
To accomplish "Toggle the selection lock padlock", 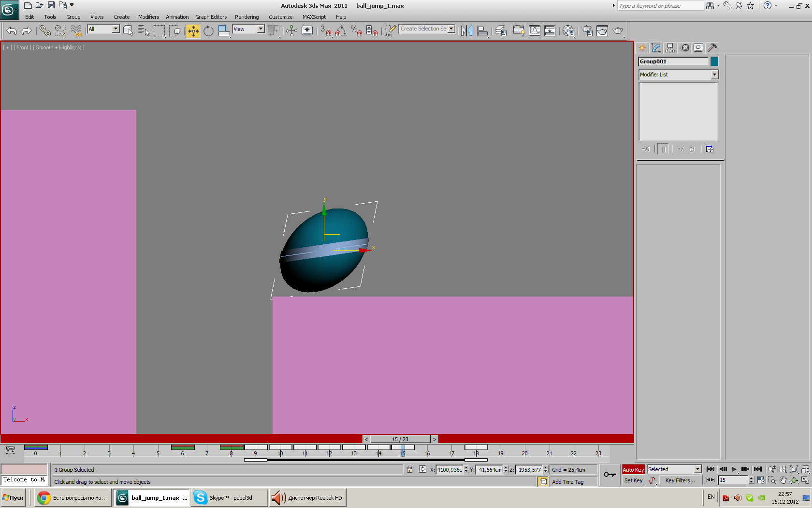I will (409, 470).
